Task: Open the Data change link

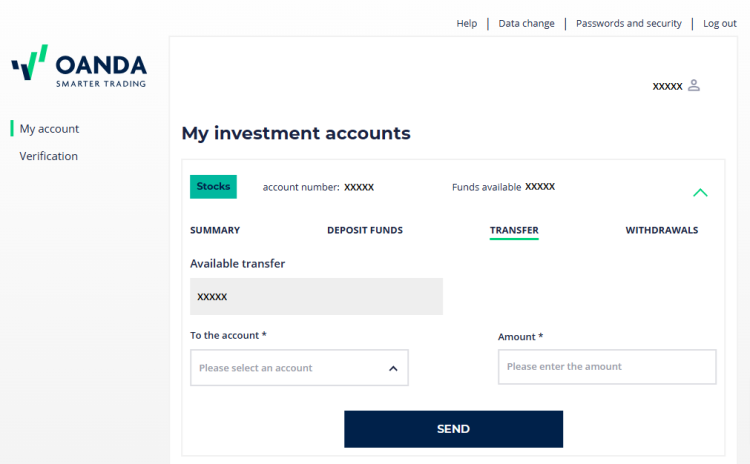Action: pos(527,23)
